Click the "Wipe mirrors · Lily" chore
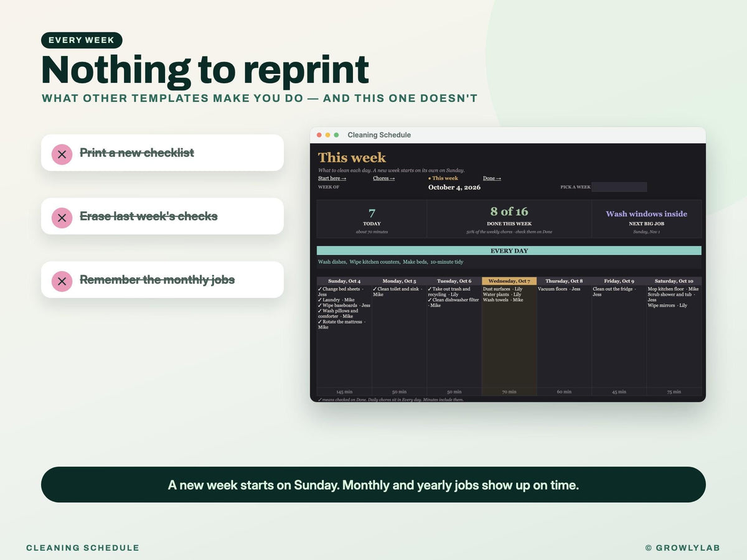The width and height of the screenshot is (747, 560). click(667, 306)
